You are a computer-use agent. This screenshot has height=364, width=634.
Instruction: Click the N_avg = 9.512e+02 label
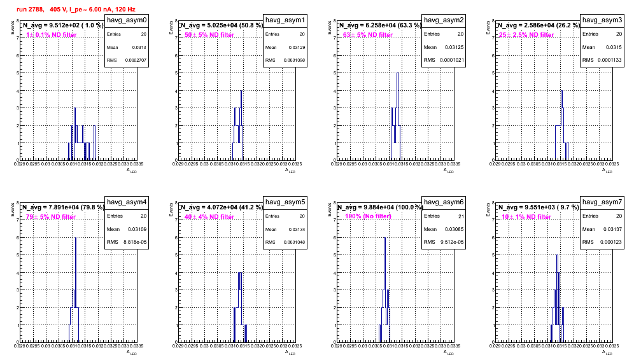coord(62,25)
